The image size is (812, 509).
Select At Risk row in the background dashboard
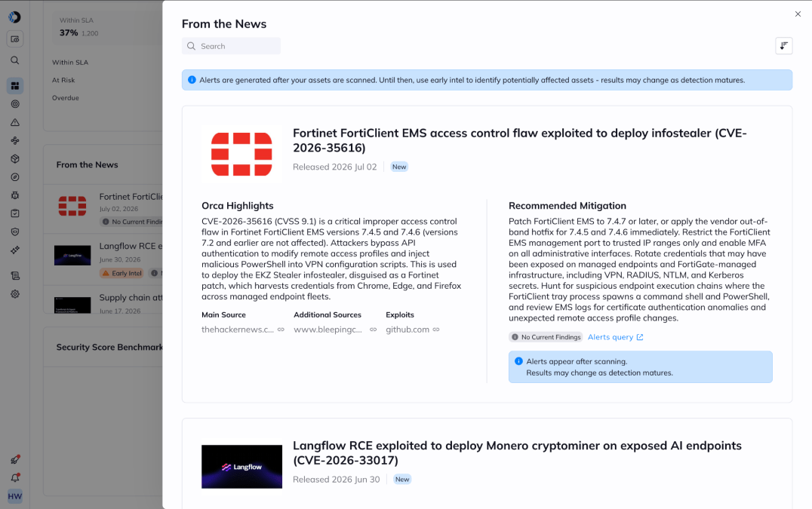(63, 80)
